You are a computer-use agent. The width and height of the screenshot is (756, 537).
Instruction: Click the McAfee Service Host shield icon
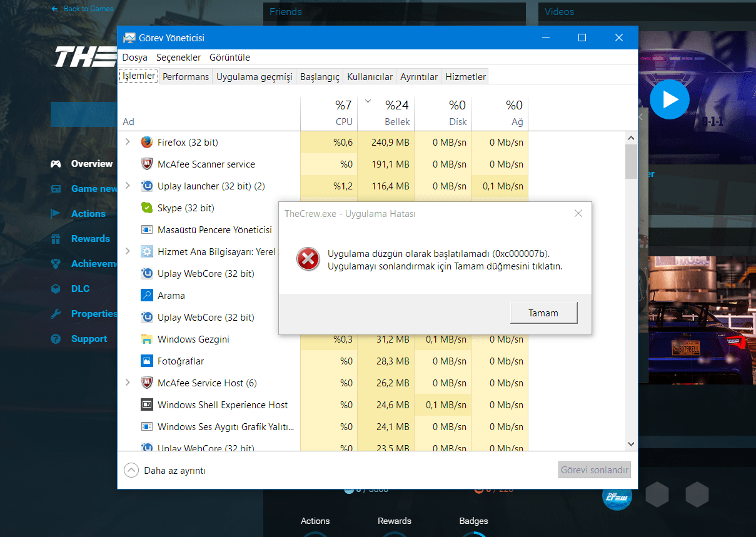[147, 383]
